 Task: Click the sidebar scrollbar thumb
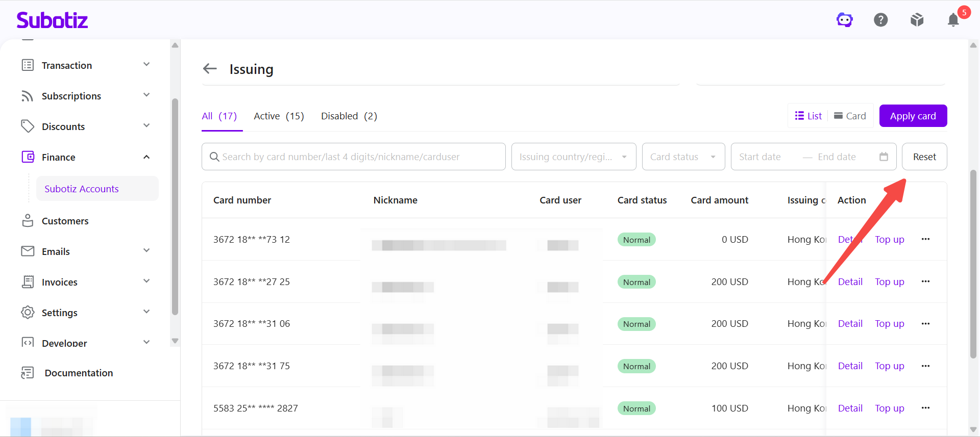click(175, 207)
